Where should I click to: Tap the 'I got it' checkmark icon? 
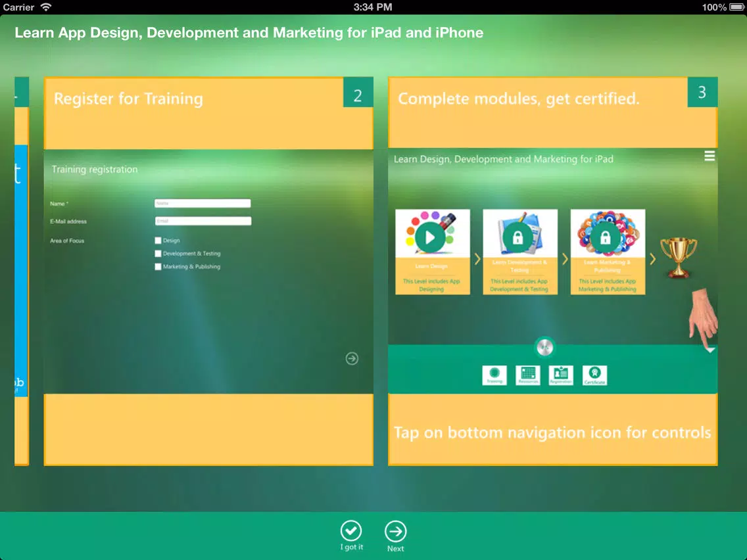coord(351,530)
